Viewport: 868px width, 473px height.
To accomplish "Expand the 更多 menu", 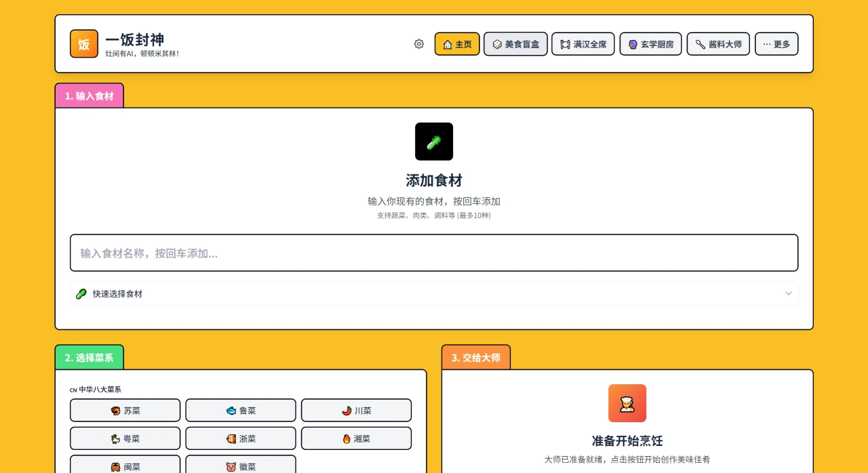I will [x=776, y=44].
